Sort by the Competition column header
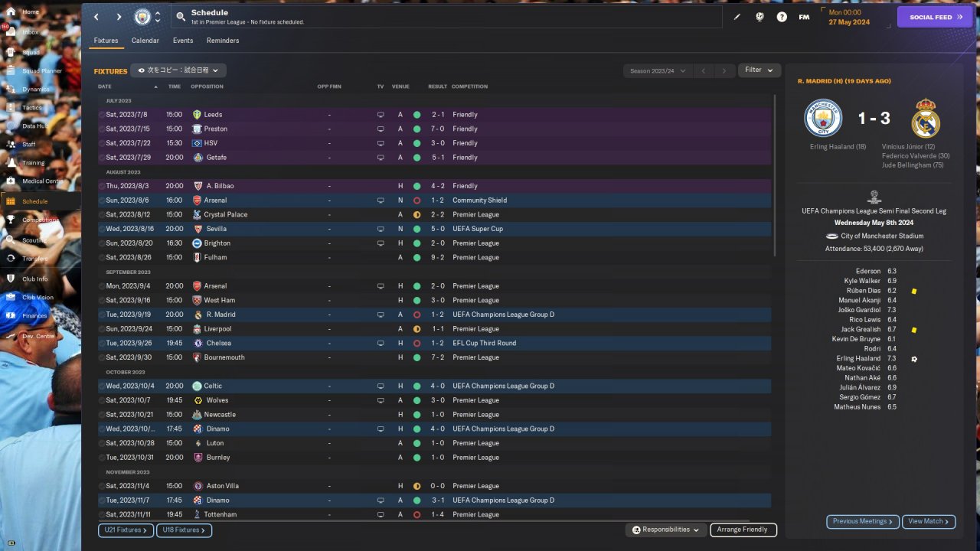Image resolution: width=980 pixels, height=551 pixels. 469,86
